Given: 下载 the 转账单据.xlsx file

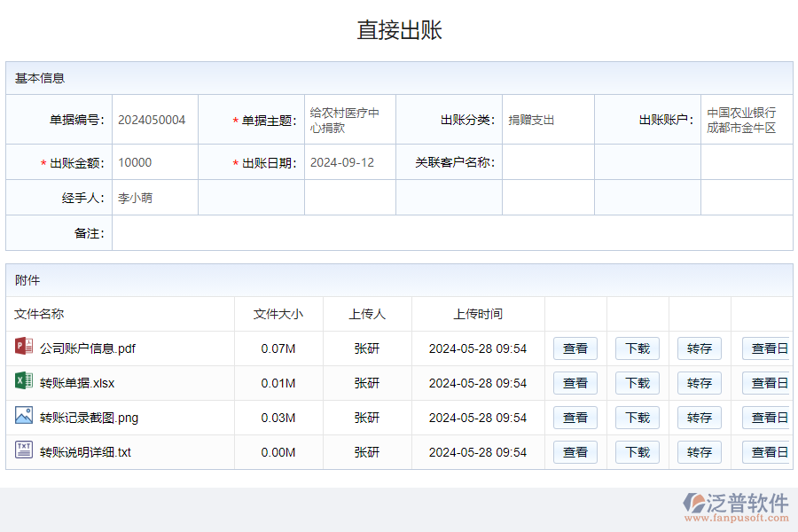Looking at the screenshot, I should pyautogui.click(x=637, y=382).
